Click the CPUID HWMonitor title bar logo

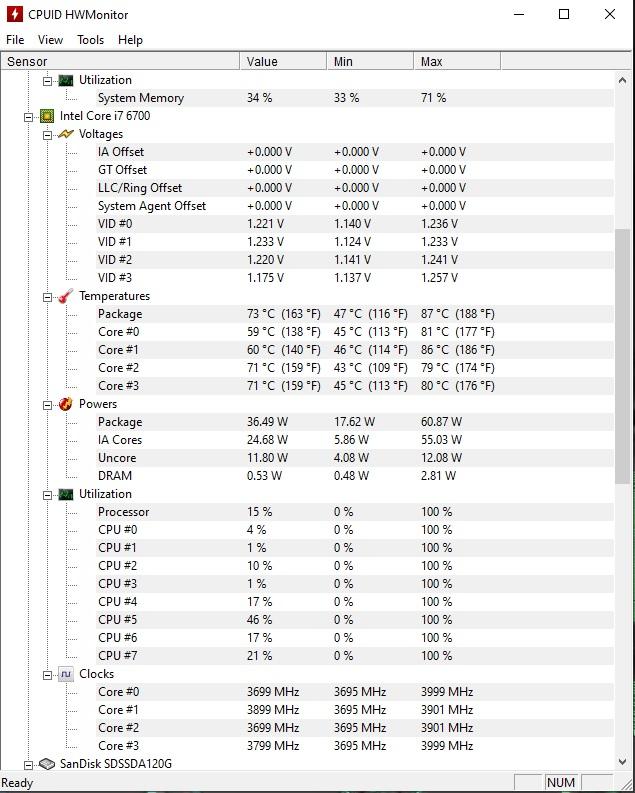15,14
